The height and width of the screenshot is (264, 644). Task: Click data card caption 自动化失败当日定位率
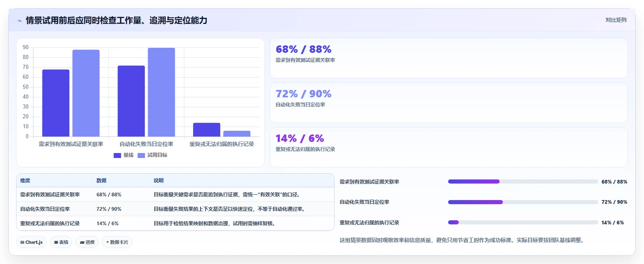(300, 105)
